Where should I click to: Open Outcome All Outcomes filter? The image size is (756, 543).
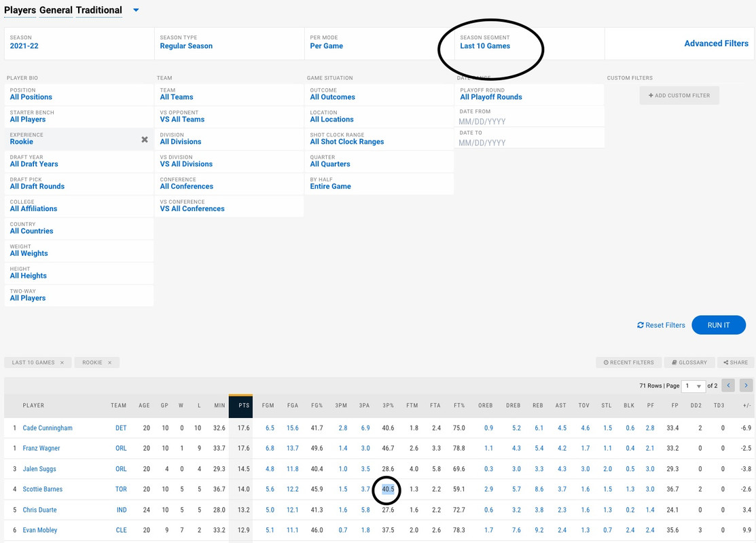pos(380,94)
